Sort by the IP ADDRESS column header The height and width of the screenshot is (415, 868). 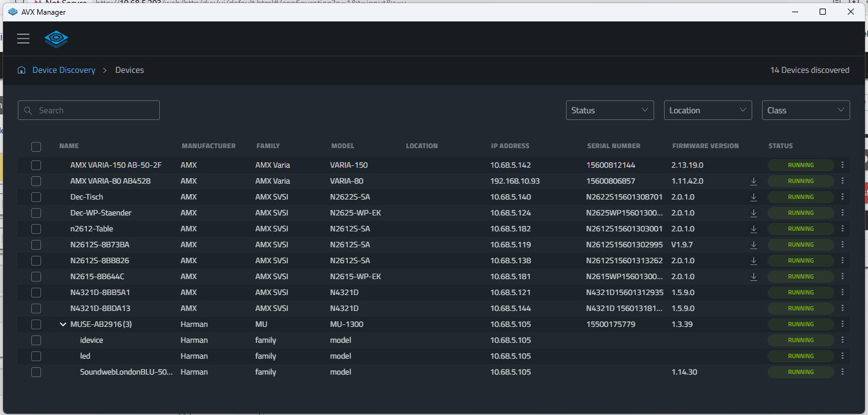click(x=510, y=146)
